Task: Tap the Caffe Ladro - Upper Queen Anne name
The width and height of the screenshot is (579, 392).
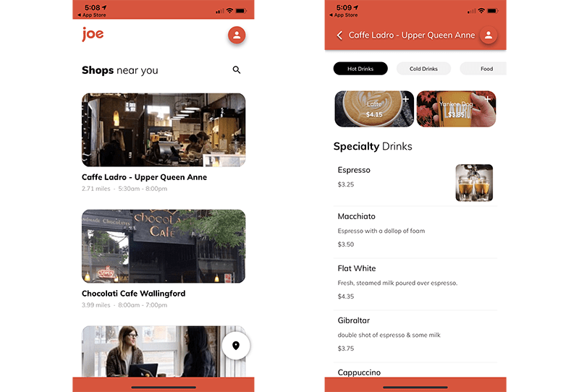Action: coord(144,177)
